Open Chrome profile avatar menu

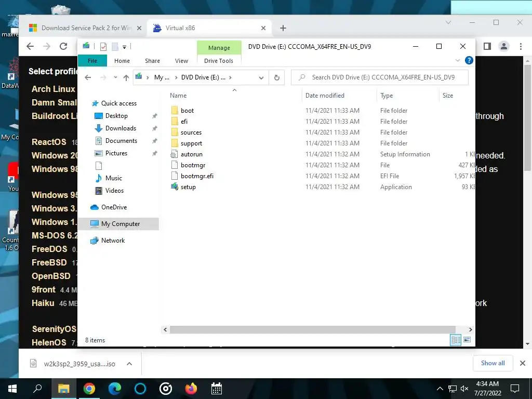click(x=504, y=46)
